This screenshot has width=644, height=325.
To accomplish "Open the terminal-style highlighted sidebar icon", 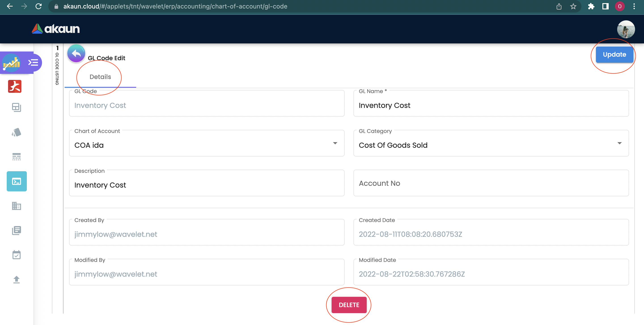I will pos(17,181).
